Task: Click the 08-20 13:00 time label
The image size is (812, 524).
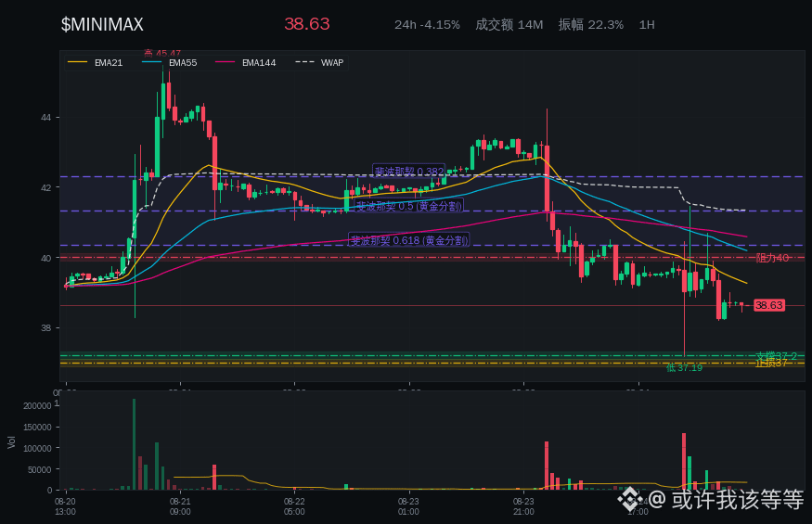Action: click(65, 506)
